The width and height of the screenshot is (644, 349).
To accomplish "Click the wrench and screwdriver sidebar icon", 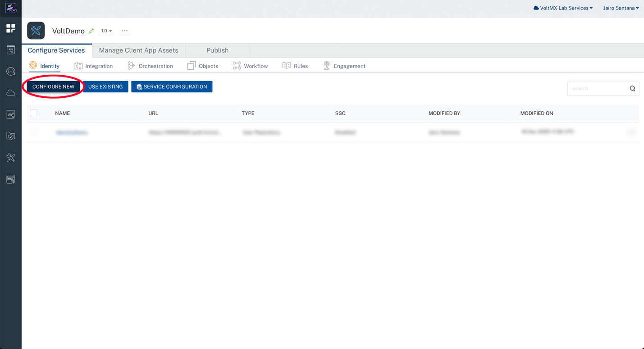I will (x=11, y=158).
